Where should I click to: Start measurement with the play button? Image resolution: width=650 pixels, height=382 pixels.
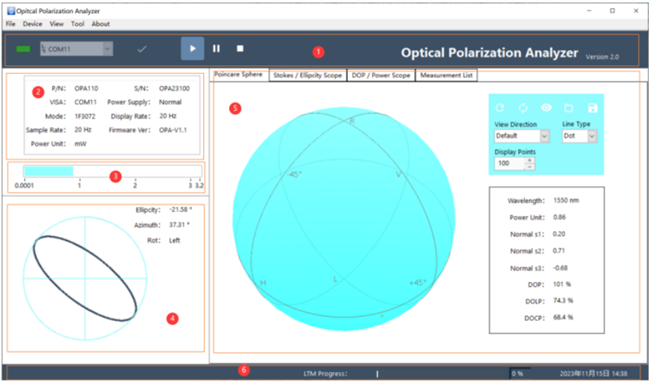coord(192,48)
